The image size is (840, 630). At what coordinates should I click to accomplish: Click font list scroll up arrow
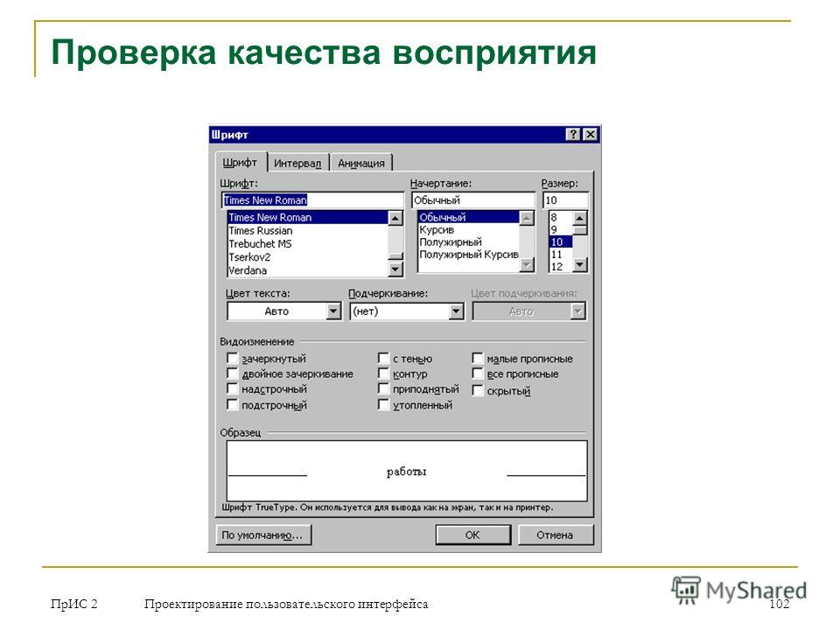click(395, 218)
